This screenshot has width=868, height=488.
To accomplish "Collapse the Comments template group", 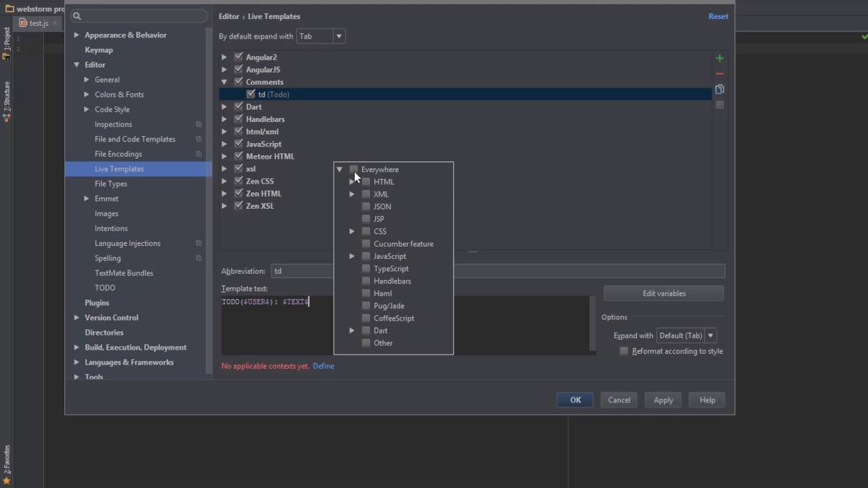I will pyautogui.click(x=224, y=82).
